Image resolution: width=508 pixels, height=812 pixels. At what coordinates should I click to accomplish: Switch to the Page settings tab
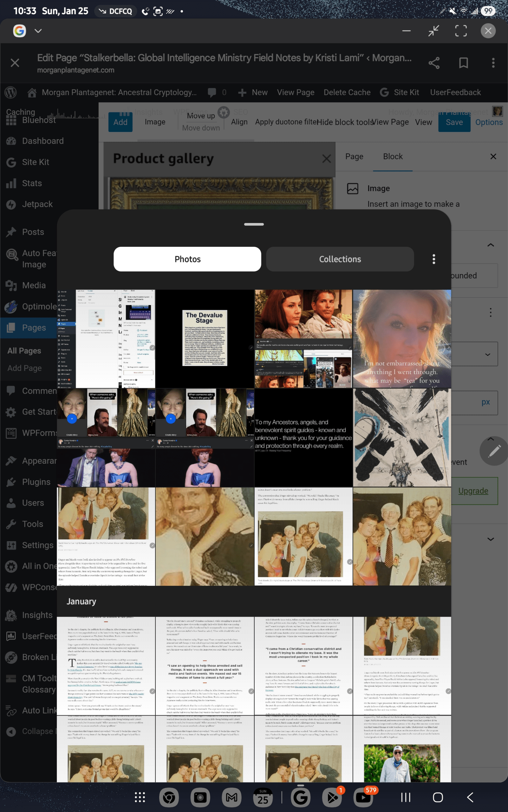tap(354, 157)
